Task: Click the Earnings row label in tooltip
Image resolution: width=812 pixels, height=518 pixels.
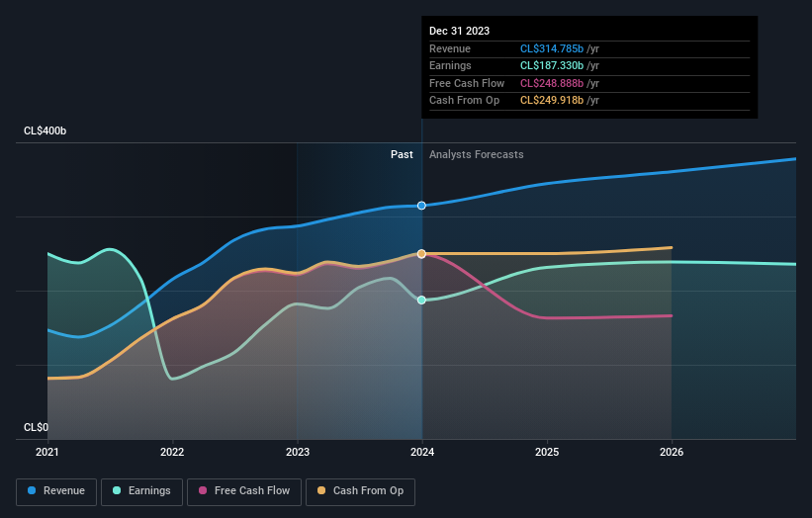Action: click(x=450, y=65)
